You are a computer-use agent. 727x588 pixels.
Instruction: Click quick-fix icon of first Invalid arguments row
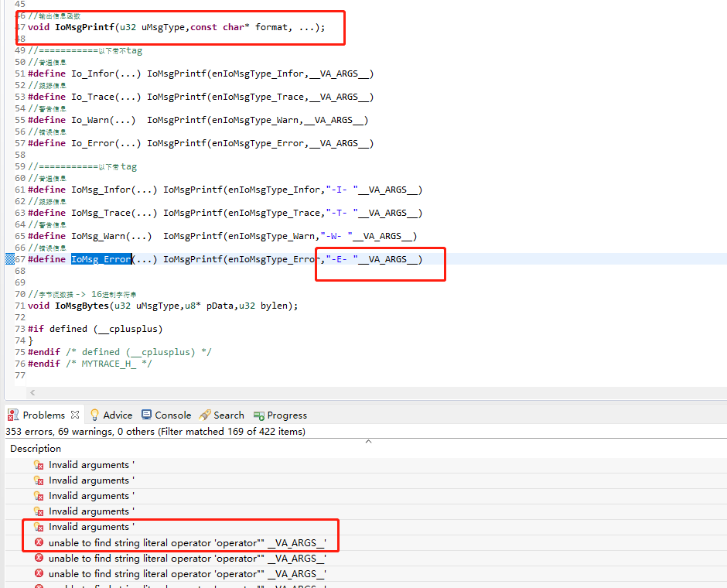(x=39, y=465)
